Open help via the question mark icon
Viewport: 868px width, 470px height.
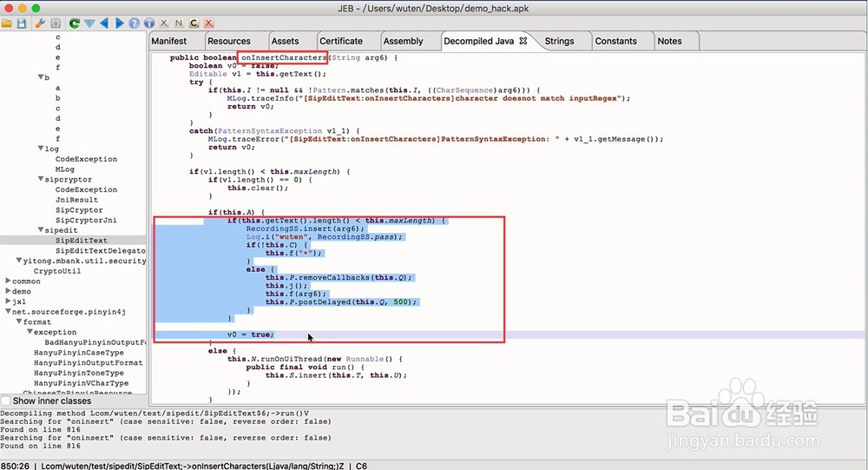[134, 23]
